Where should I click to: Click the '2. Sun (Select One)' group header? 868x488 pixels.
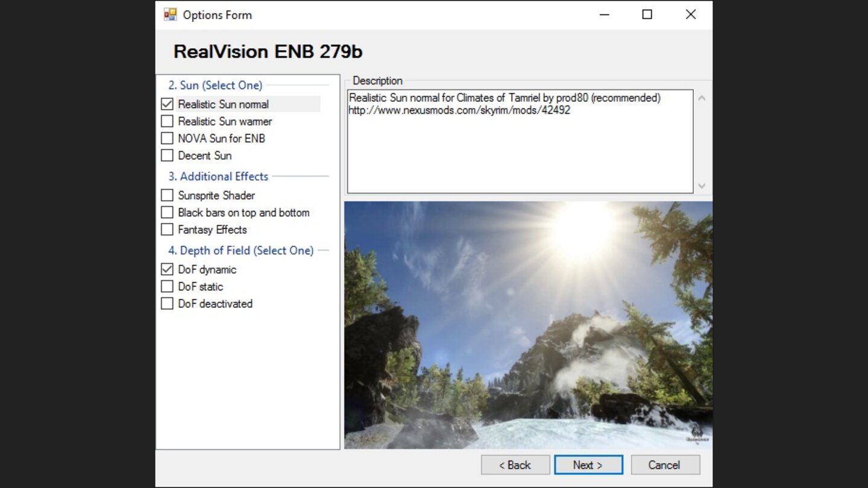[x=215, y=85]
